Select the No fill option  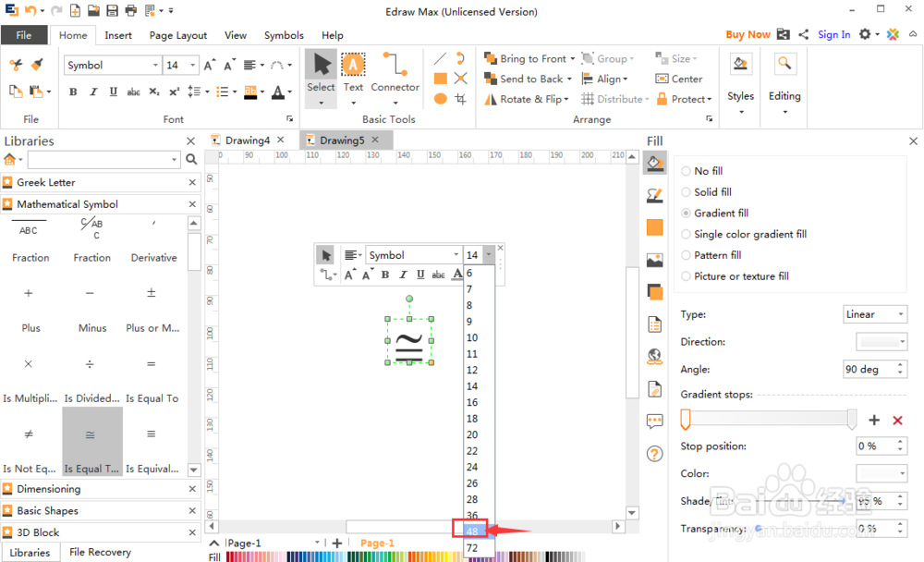[701, 171]
